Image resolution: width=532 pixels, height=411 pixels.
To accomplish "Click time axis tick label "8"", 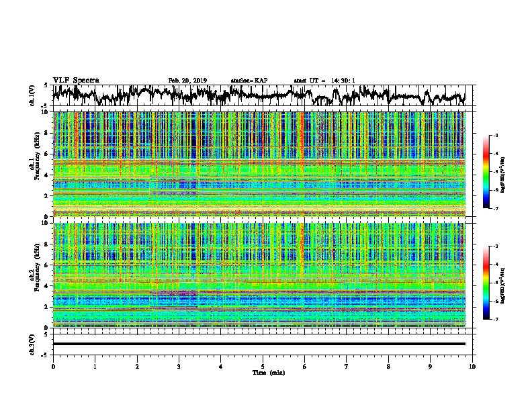I will click(388, 367).
